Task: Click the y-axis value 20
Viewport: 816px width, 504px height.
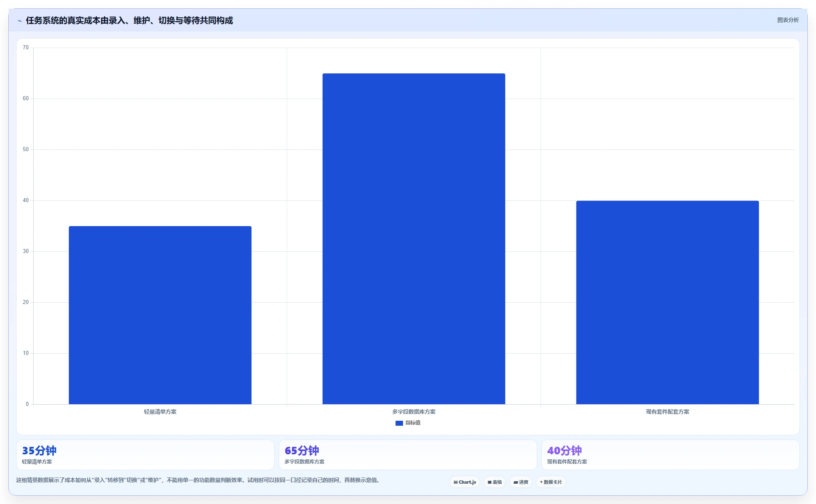Action: [x=26, y=302]
